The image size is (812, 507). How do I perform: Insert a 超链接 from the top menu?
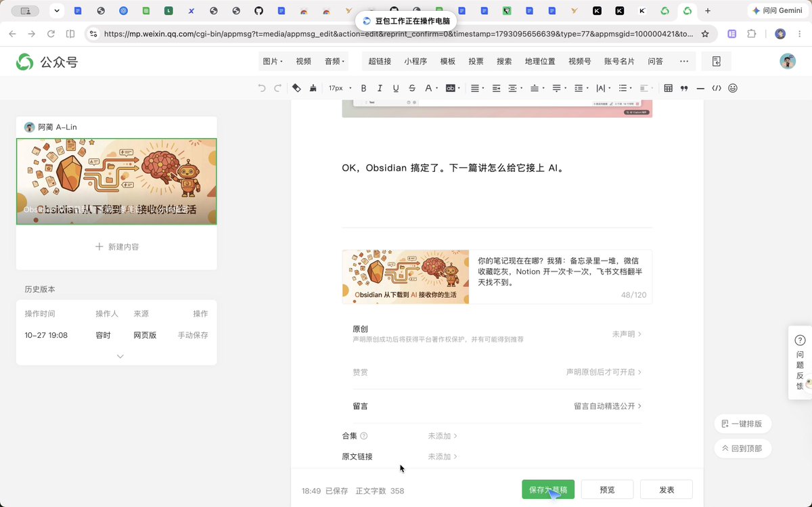pyautogui.click(x=380, y=61)
